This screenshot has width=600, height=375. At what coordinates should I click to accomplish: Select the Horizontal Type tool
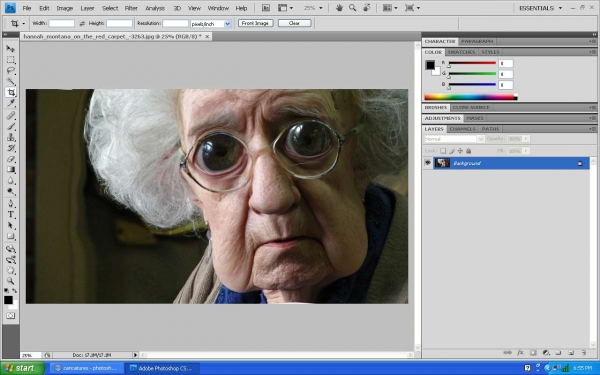10,215
